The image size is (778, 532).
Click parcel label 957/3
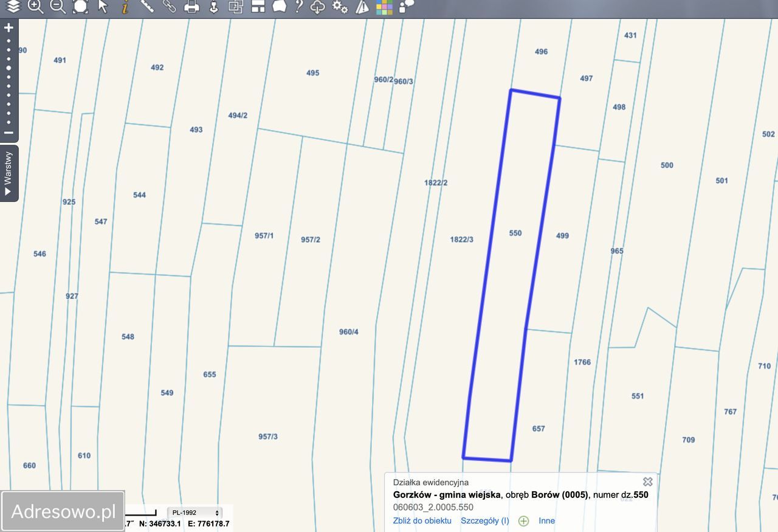point(268,437)
